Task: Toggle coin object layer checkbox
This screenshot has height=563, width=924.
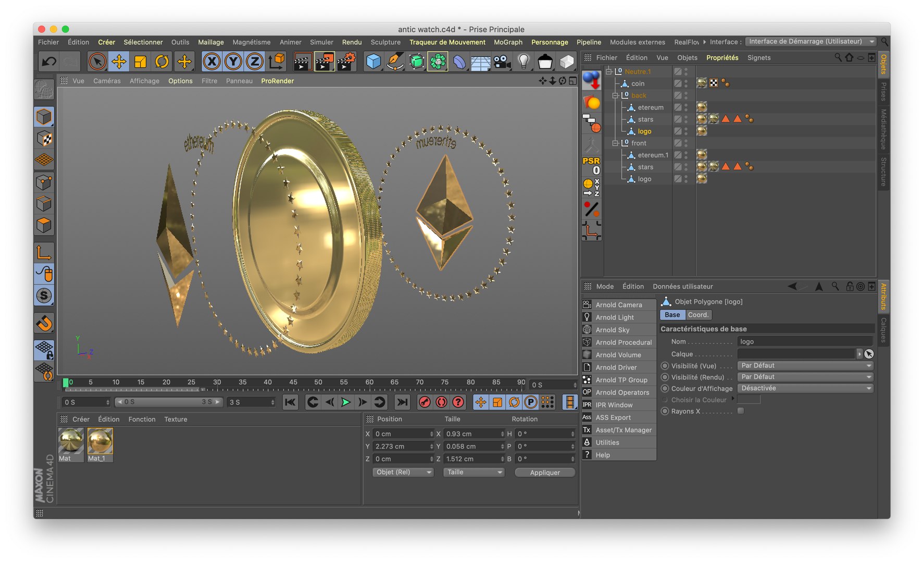Action: click(678, 83)
